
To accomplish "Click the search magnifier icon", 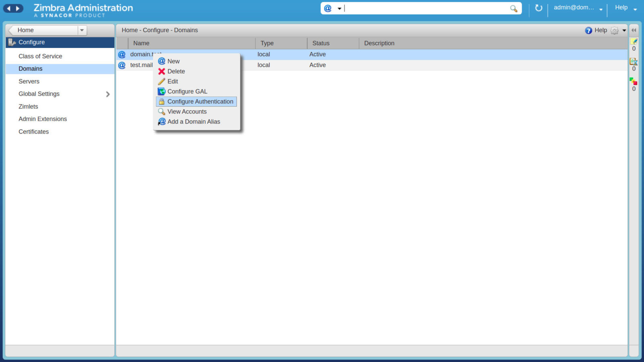I will point(514,8).
